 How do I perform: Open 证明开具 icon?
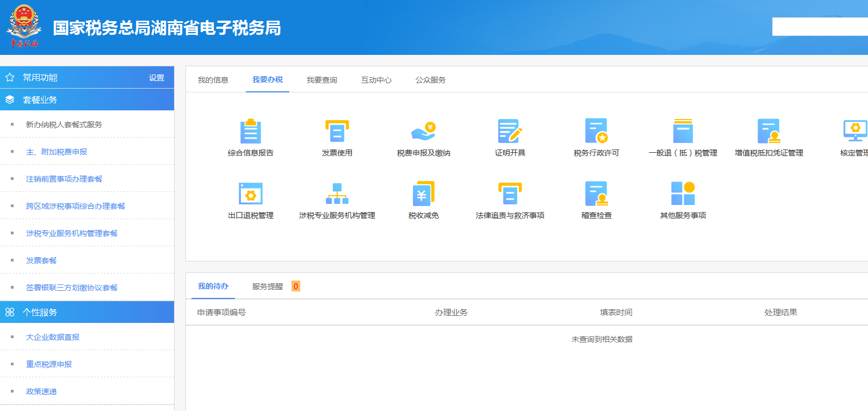pyautogui.click(x=510, y=131)
